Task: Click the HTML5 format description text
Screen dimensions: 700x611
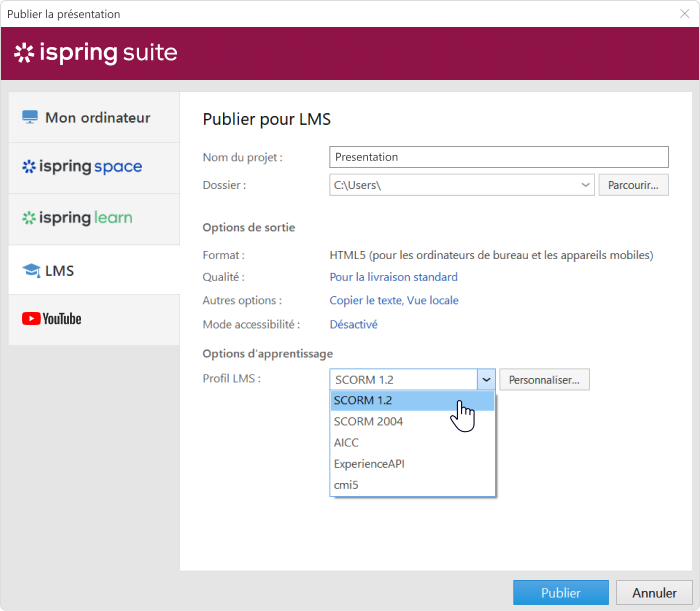Action: tap(491, 255)
